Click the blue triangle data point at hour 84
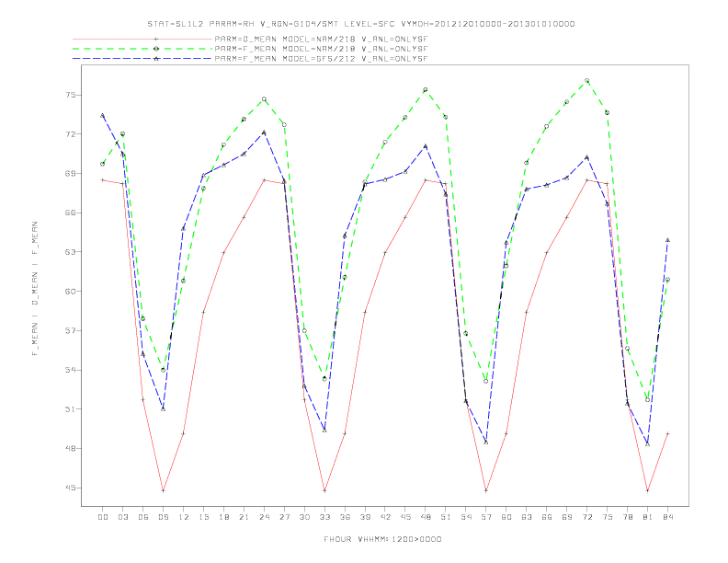Viewport: 728px width, 563px height. [667, 240]
